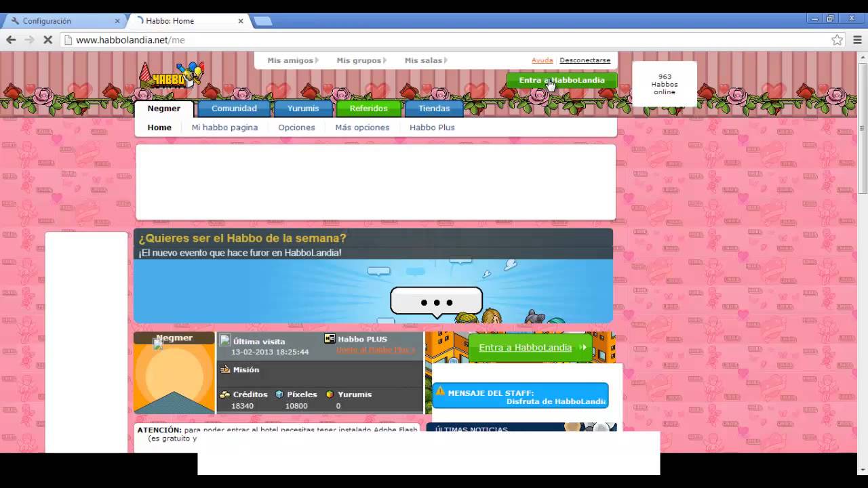Click the browser forward arrow
Screen dimensions: 868x488
29,40
